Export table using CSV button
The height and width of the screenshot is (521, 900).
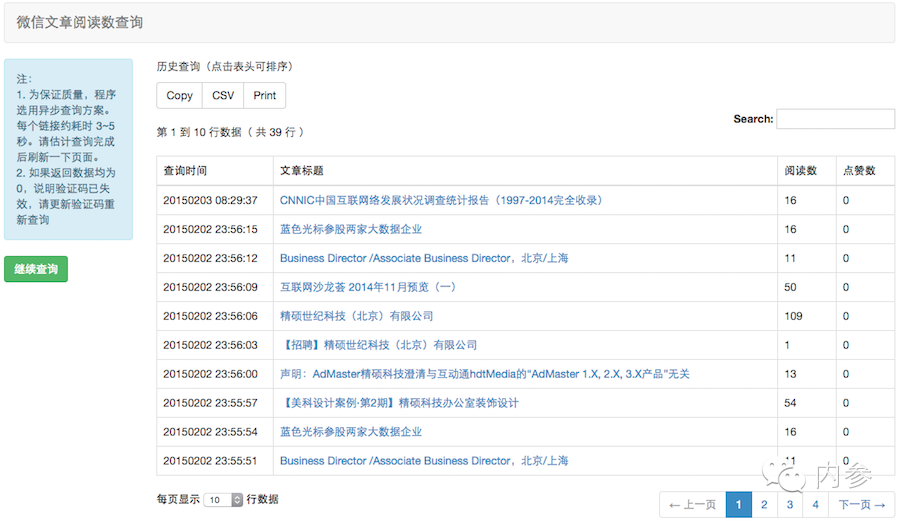point(223,96)
